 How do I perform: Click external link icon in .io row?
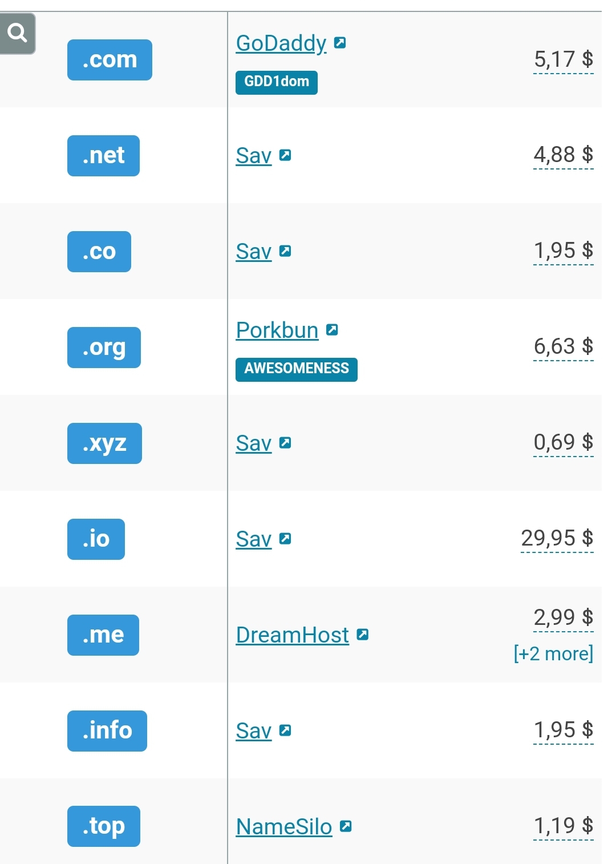[x=285, y=539]
